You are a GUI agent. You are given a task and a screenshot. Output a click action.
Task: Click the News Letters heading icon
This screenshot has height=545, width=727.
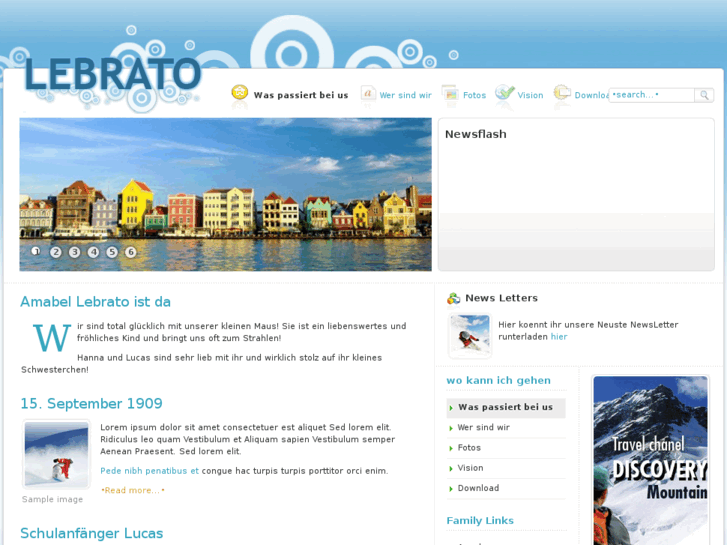(x=453, y=298)
